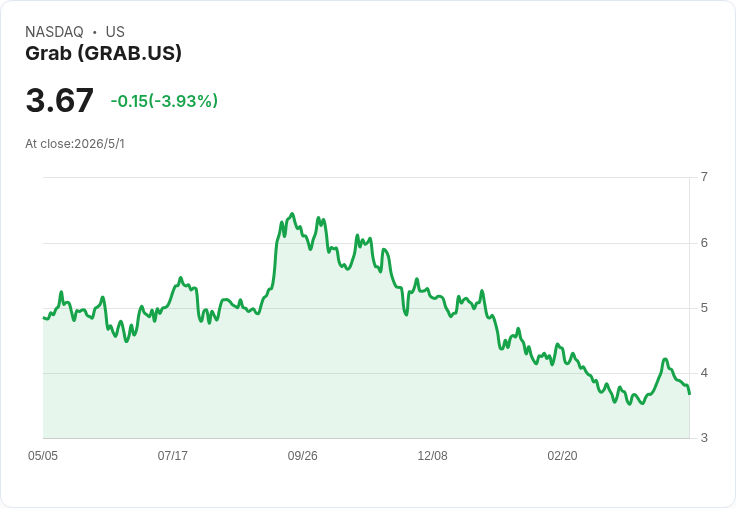This screenshot has height=508, width=736.
Task: Click the 5 price axis label
Action: point(704,308)
